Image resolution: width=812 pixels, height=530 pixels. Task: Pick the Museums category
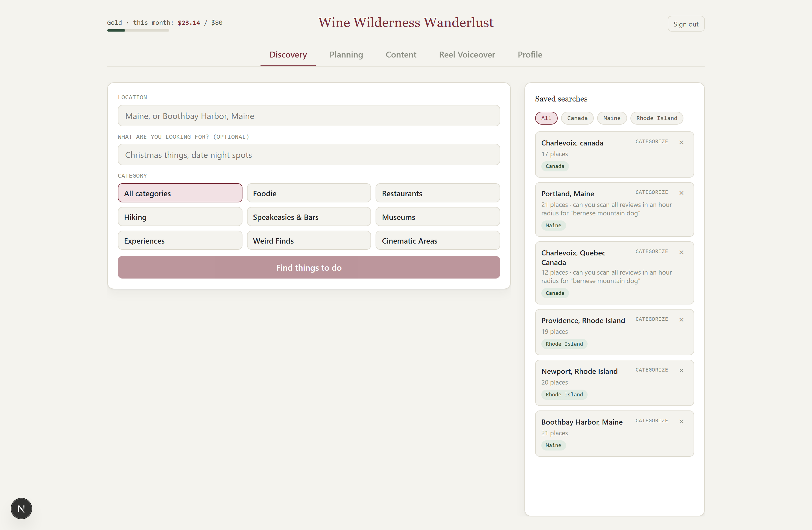click(438, 217)
